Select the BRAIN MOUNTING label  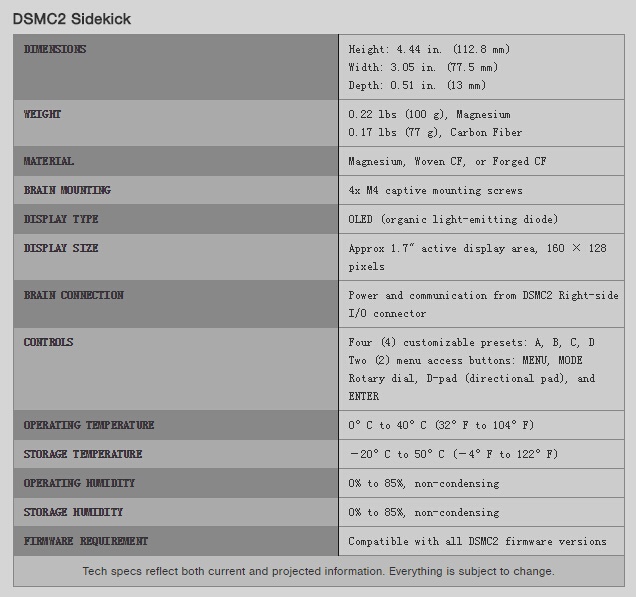tap(67, 190)
